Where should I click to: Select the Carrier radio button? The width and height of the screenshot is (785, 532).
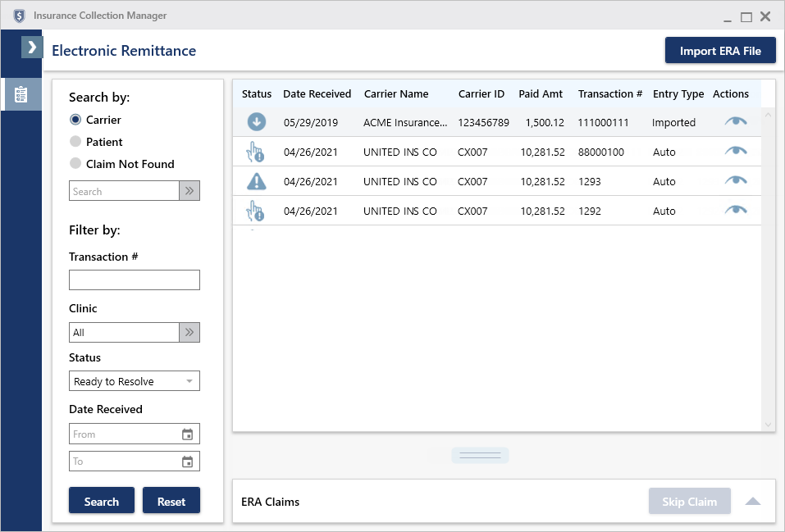point(75,120)
